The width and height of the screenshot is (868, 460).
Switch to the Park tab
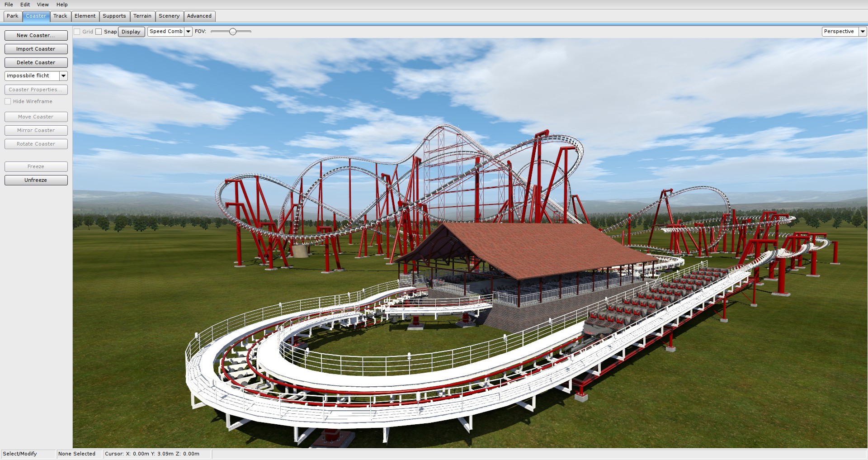13,16
